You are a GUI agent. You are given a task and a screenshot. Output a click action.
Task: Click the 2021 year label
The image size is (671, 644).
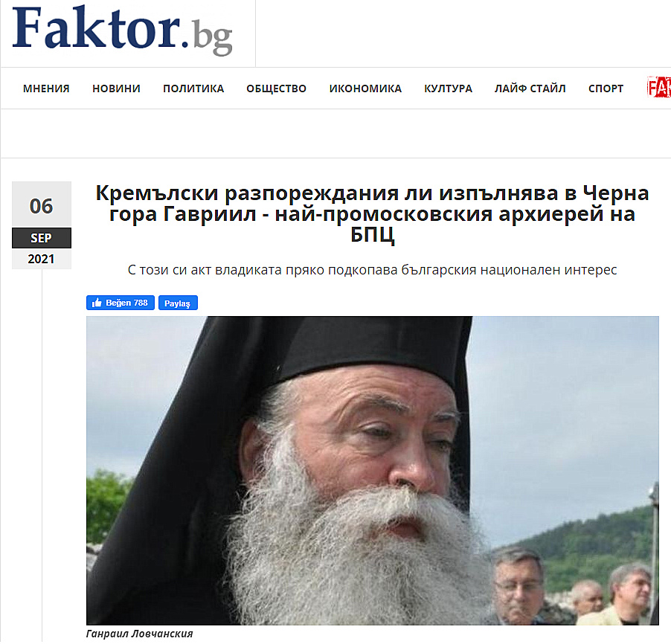[x=42, y=259]
